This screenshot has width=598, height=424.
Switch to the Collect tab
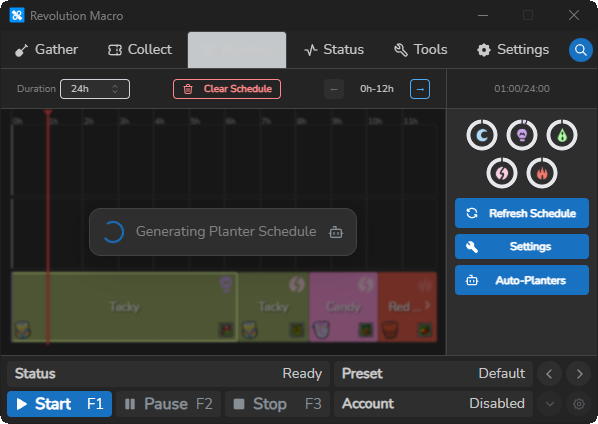coord(140,50)
